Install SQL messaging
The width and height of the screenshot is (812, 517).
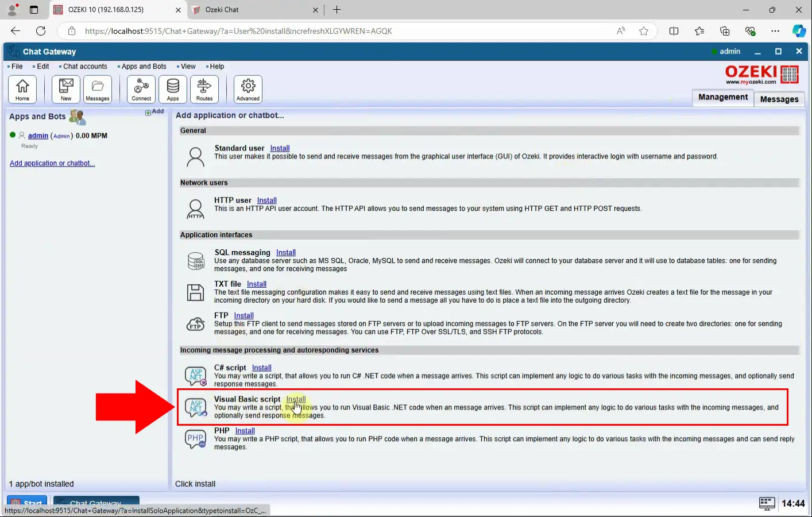pyautogui.click(x=285, y=253)
